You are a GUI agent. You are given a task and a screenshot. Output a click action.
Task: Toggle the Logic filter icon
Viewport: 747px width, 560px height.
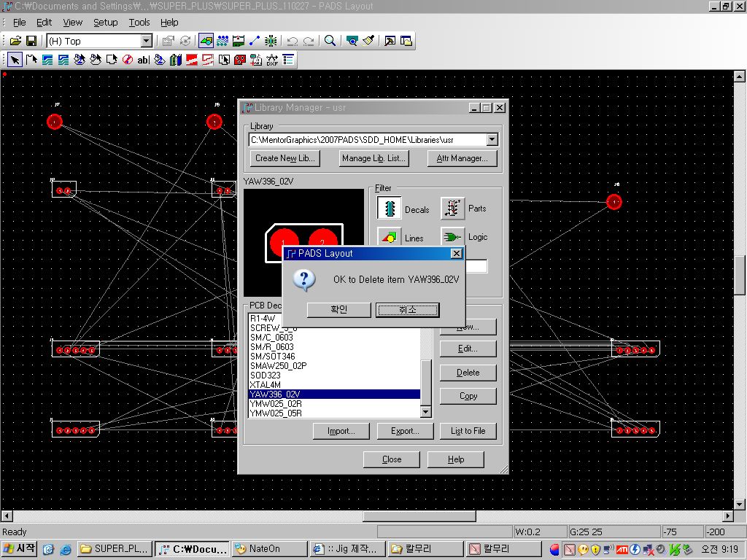tap(452, 237)
